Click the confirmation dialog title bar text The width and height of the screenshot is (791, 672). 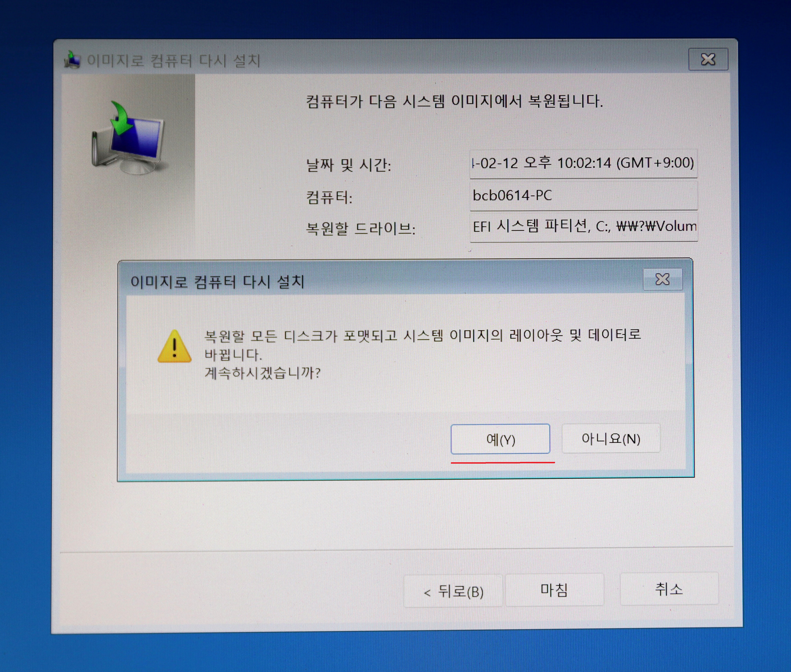pyautogui.click(x=217, y=282)
